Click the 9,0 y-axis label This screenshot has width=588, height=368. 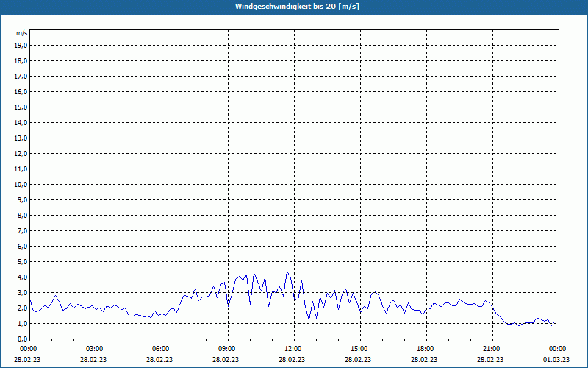pyautogui.click(x=22, y=199)
